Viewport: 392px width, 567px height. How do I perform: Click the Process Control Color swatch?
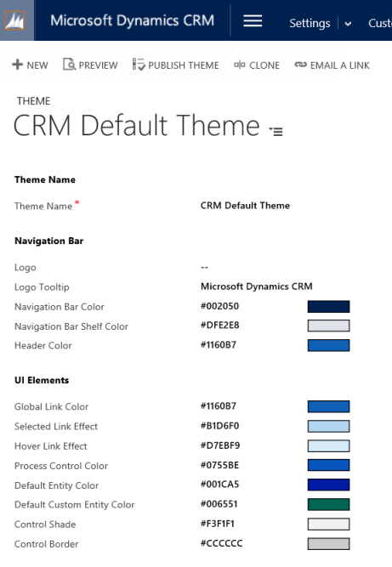328,465
